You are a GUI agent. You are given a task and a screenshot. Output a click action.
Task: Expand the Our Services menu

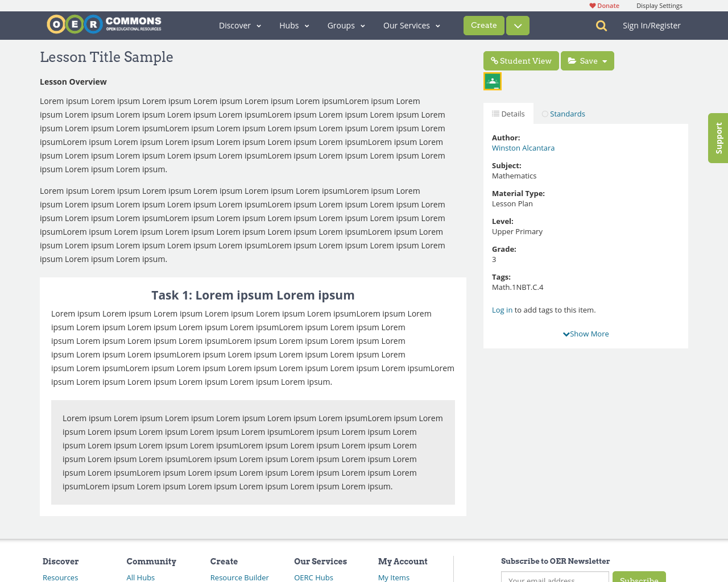pyautogui.click(x=411, y=24)
